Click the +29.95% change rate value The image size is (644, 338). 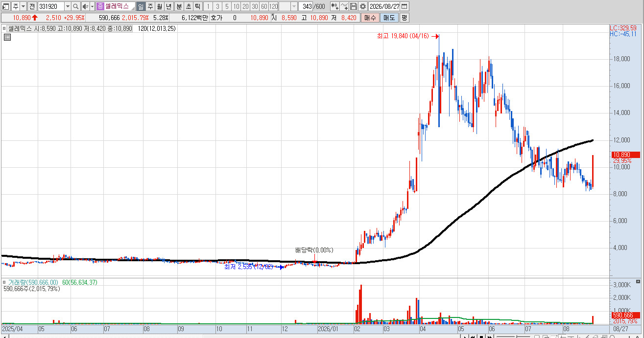click(x=74, y=18)
